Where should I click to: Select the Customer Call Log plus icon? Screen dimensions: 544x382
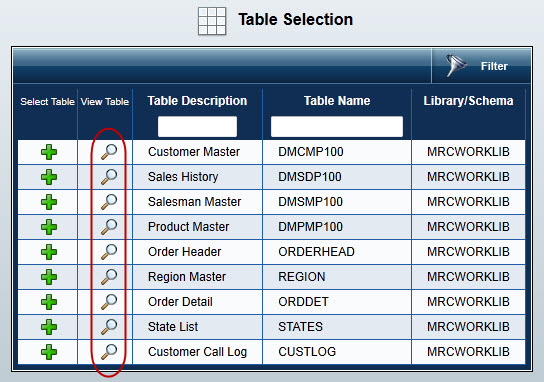pyautogui.click(x=49, y=352)
